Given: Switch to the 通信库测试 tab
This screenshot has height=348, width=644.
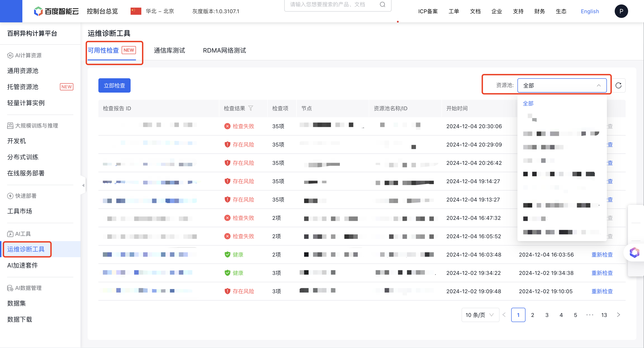Looking at the screenshot, I should (169, 50).
